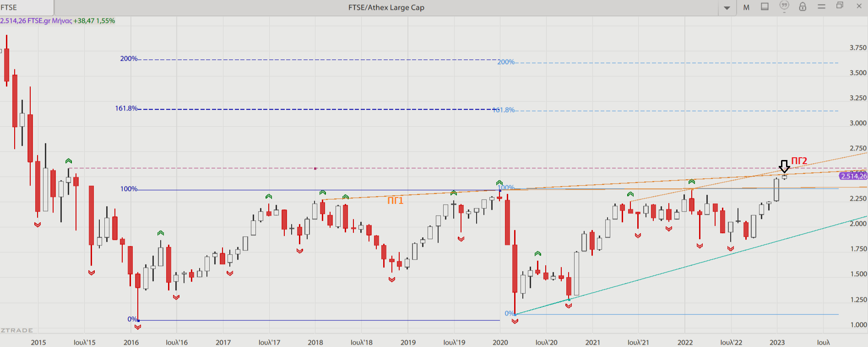Click the 2021 date axis label

click(x=593, y=342)
